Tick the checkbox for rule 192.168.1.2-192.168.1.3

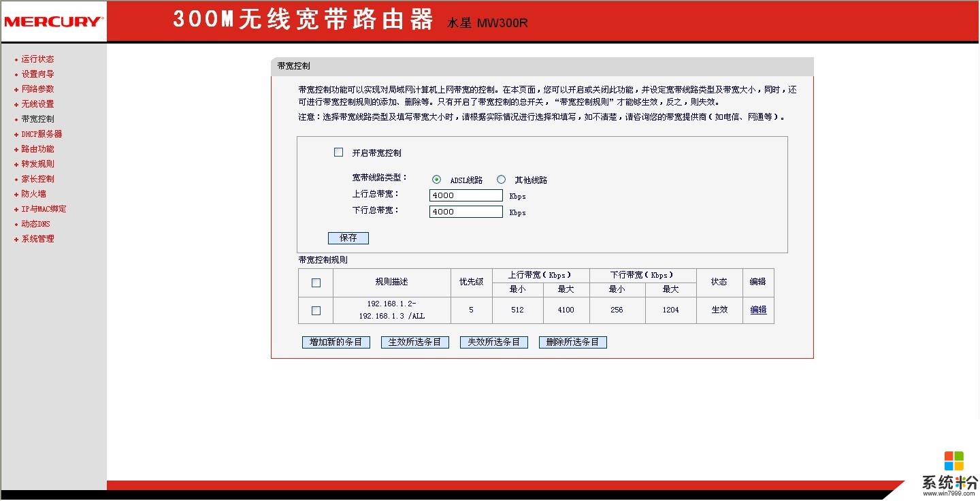[x=316, y=310]
